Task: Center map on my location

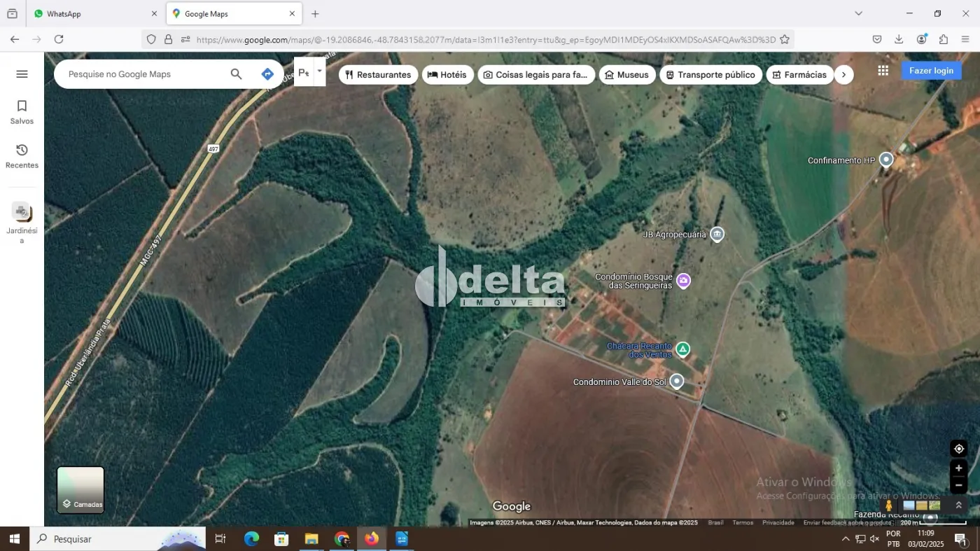Action: 958,449
